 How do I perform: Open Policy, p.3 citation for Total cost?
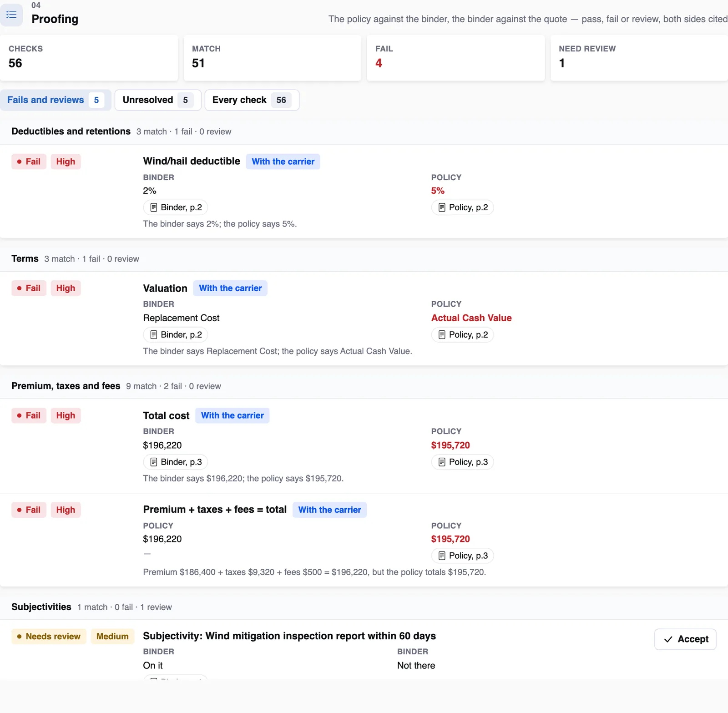tap(463, 462)
